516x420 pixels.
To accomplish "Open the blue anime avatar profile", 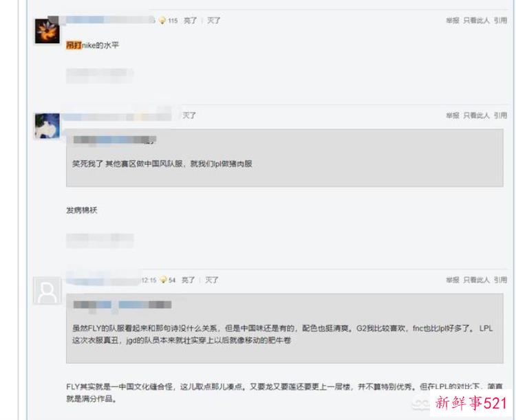I will click(47, 126).
